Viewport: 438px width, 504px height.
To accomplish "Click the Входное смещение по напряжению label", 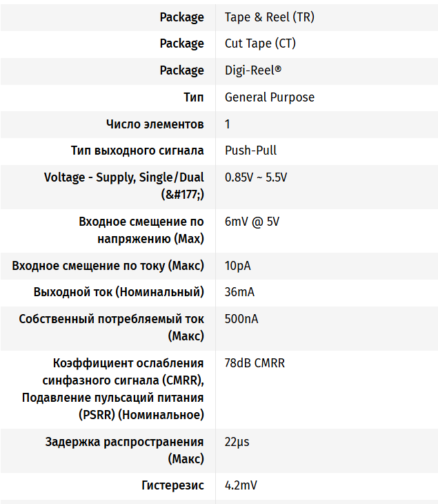I will coord(141,231).
